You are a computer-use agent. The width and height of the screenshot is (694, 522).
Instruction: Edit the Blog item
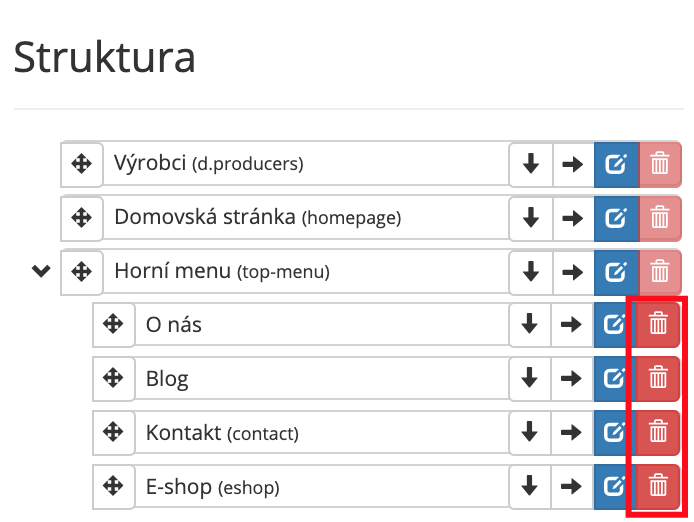(615, 379)
